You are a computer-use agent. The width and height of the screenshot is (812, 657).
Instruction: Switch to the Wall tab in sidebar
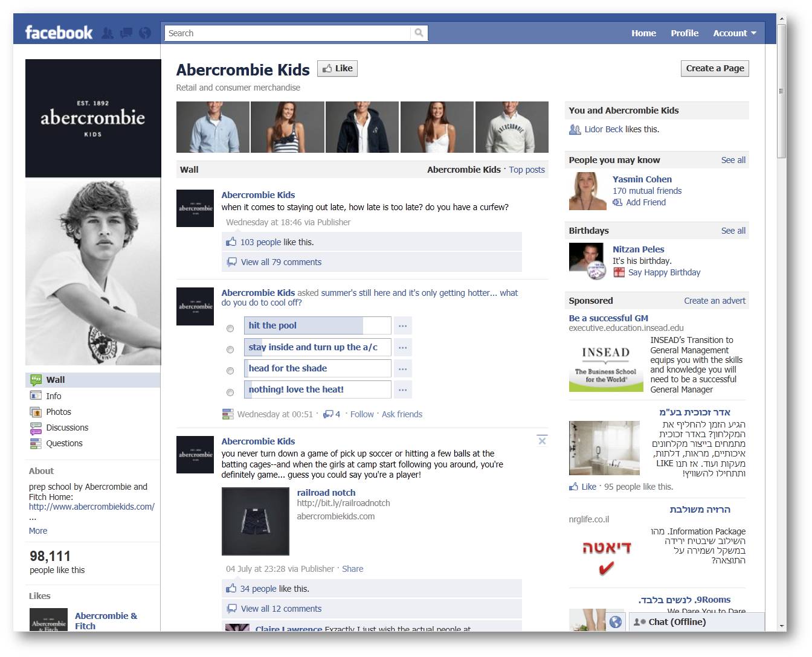pos(93,380)
